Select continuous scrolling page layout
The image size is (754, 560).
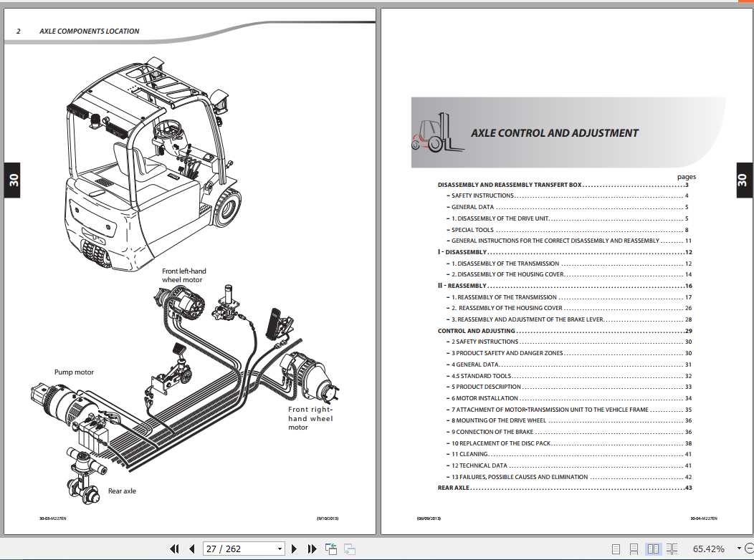pyautogui.click(x=634, y=548)
